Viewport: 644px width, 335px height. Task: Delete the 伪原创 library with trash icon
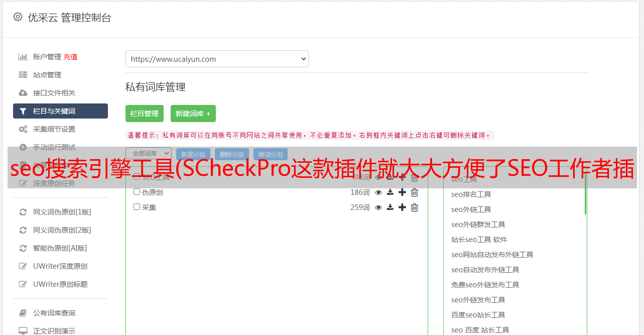pos(415,192)
